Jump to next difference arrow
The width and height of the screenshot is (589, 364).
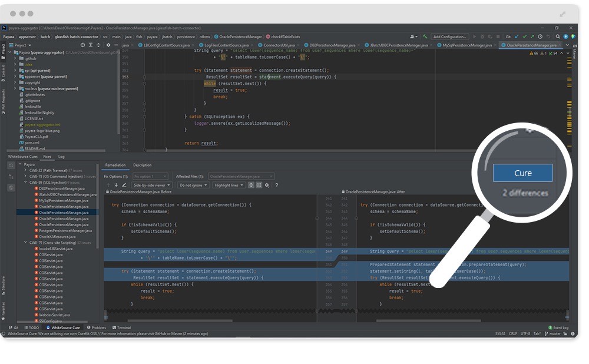tap(116, 185)
